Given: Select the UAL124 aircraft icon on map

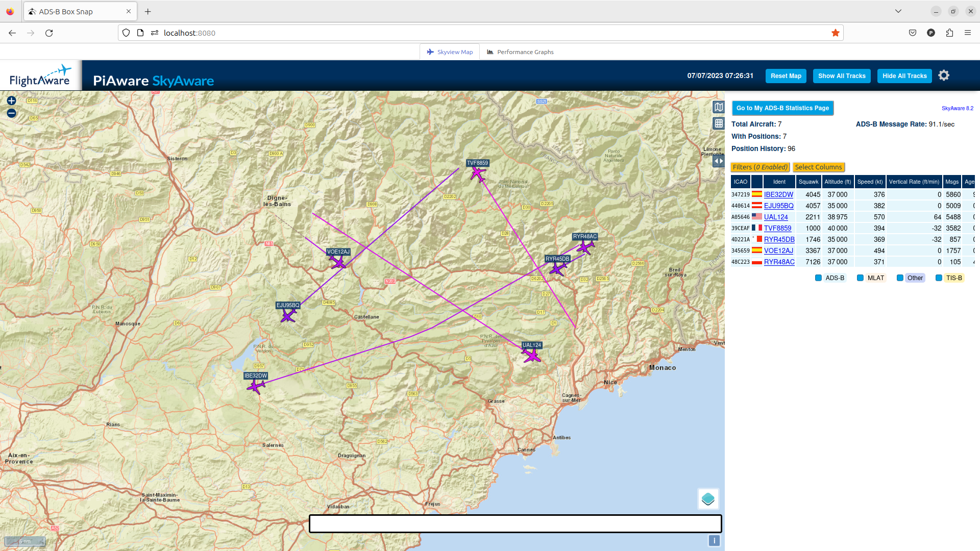Looking at the screenshot, I should tap(531, 356).
